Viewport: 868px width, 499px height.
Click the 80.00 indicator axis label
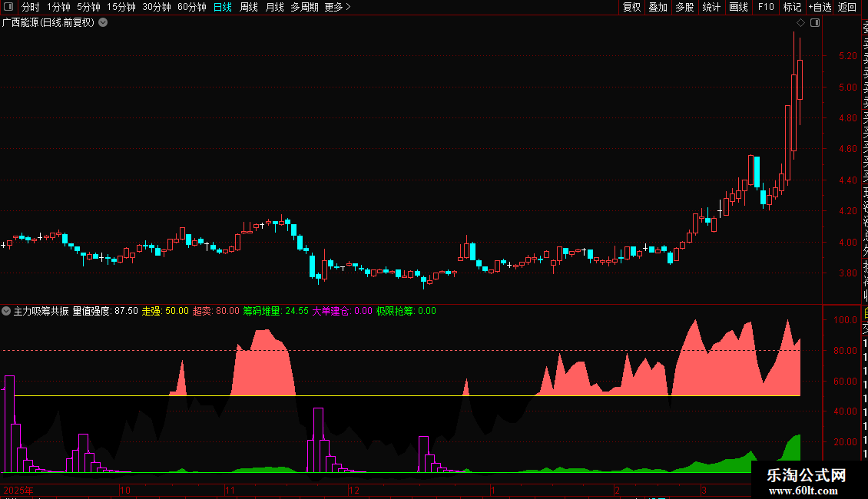[x=845, y=351]
